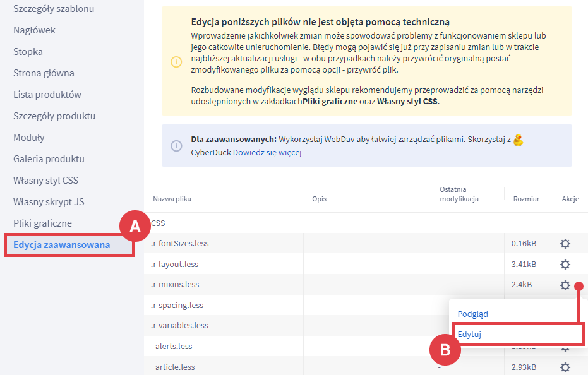Viewport: 588px width, 375px height.
Task: Open Galeria produktu section
Action: (x=49, y=159)
